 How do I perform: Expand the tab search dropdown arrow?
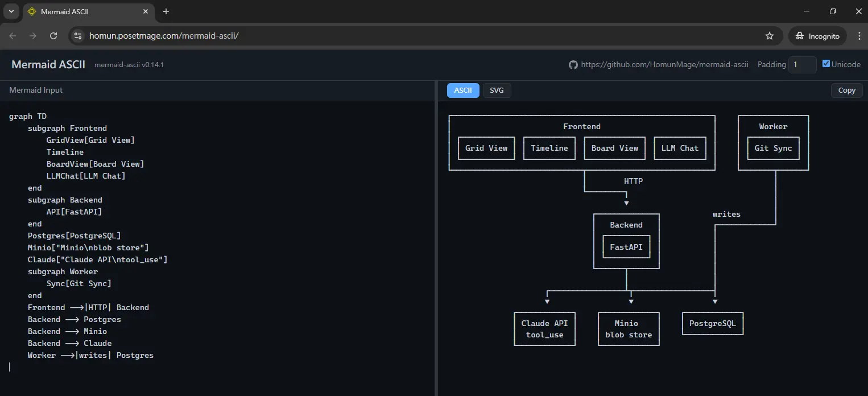[x=11, y=11]
